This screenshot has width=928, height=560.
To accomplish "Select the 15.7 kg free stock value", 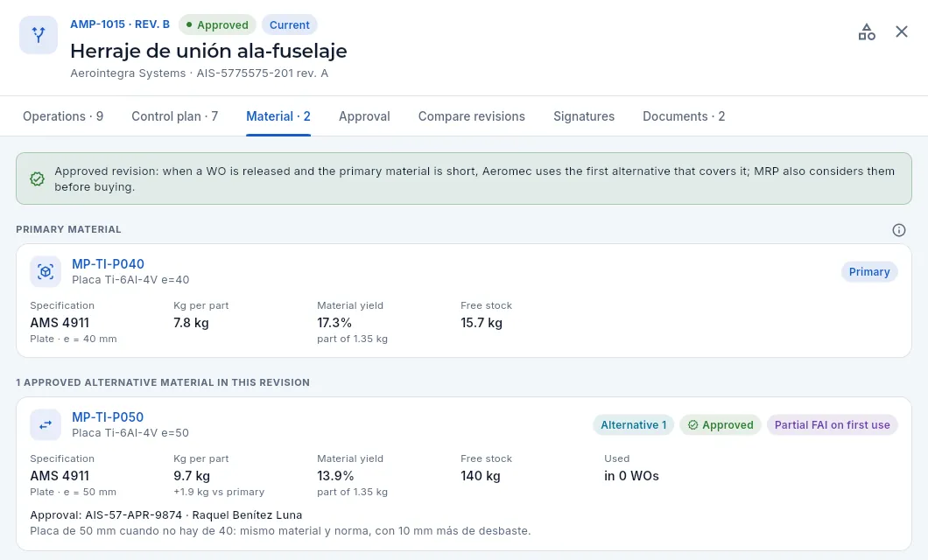I will [482, 323].
